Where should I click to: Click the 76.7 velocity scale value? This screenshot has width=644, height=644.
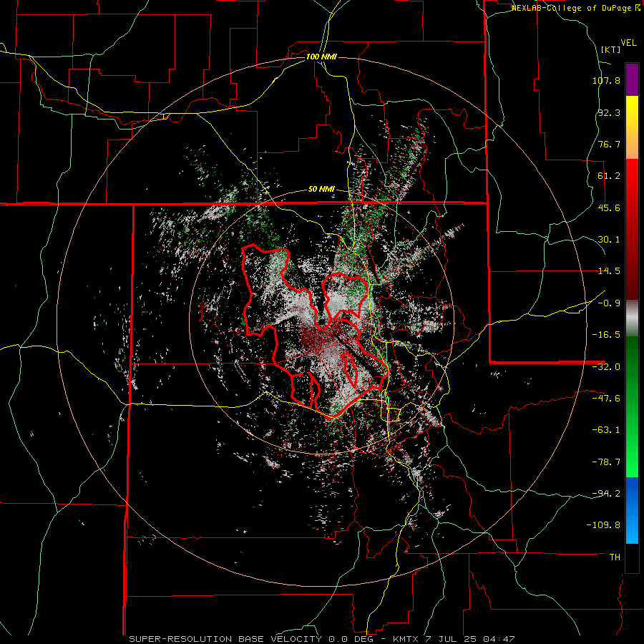[x=609, y=144]
